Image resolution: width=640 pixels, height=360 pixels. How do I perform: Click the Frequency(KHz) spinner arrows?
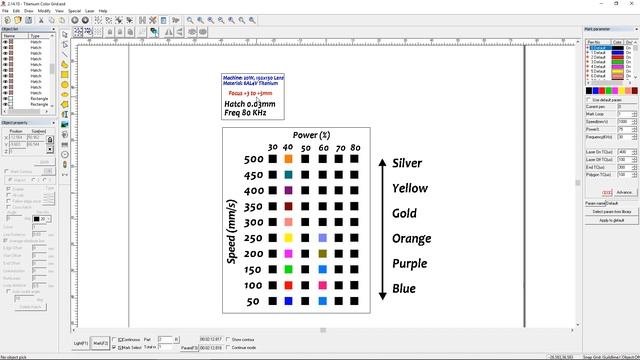click(x=634, y=137)
